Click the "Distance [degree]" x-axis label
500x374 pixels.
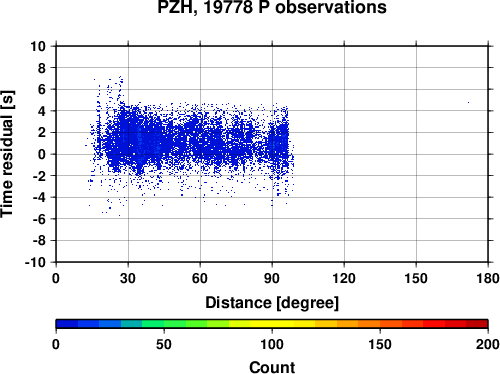pos(272,303)
